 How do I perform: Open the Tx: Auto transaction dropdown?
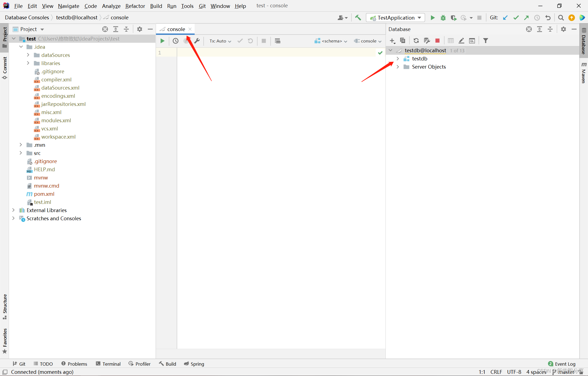click(220, 41)
